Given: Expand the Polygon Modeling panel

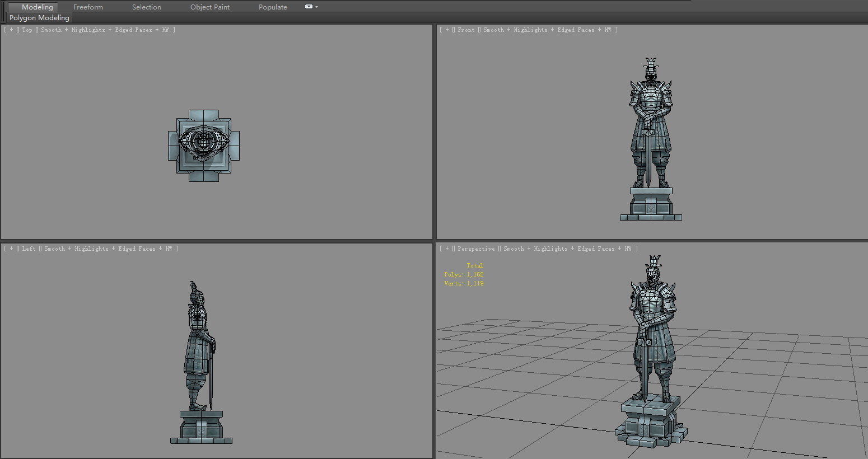Looking at the screenshot, I should (x=39, y=18).
